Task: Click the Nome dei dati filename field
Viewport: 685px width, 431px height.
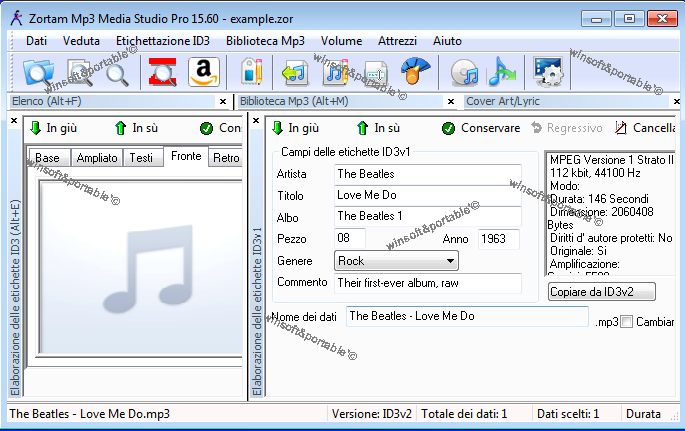Action: point(467,316)
